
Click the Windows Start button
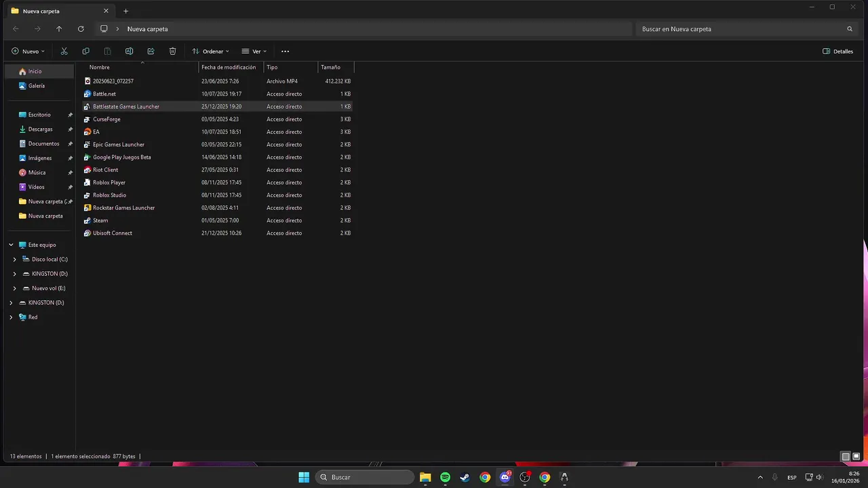click(304, 477)
